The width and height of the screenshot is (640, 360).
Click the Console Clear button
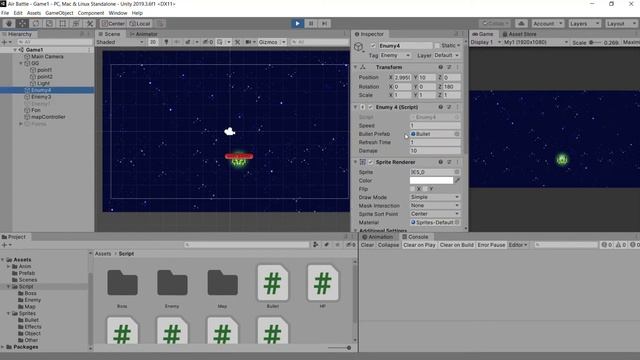coord(367,245)
